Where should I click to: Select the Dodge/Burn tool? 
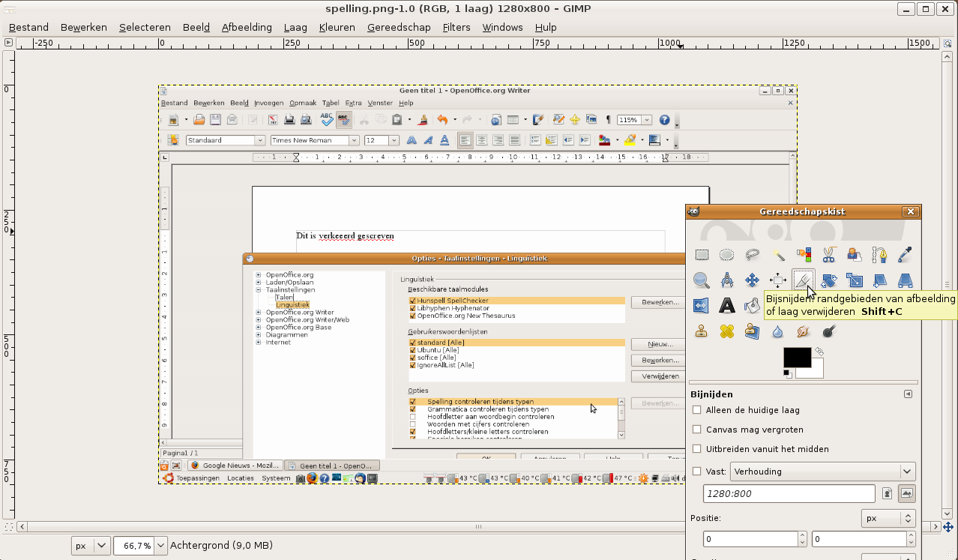pyautogui.click(x=829, y=331)
